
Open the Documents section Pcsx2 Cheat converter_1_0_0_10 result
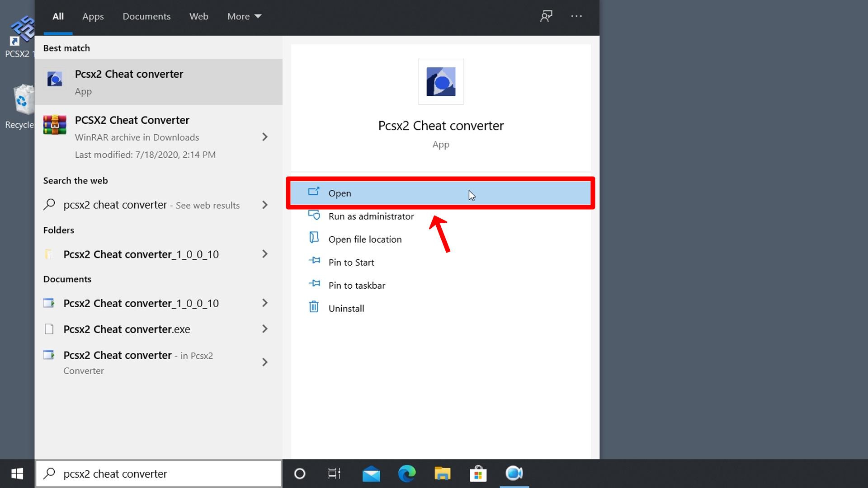pos(159,303)
